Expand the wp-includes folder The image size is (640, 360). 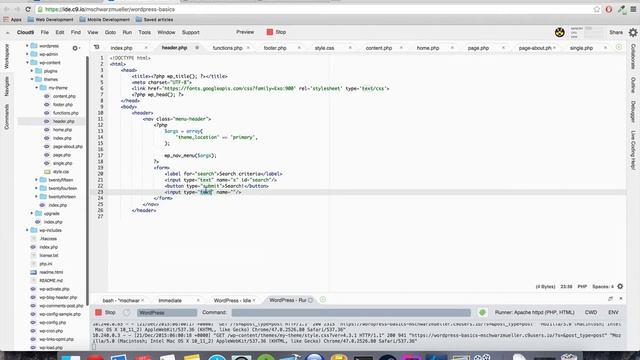(27, 230)
